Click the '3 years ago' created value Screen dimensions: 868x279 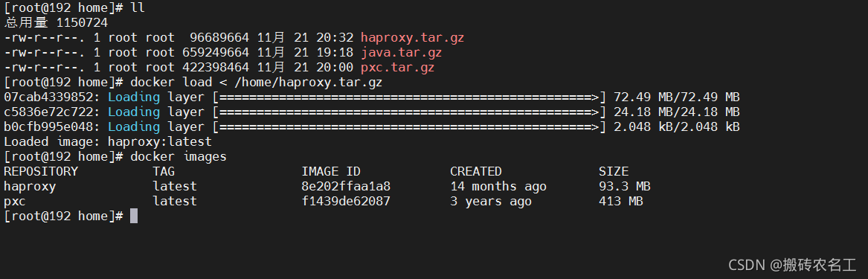490,202
